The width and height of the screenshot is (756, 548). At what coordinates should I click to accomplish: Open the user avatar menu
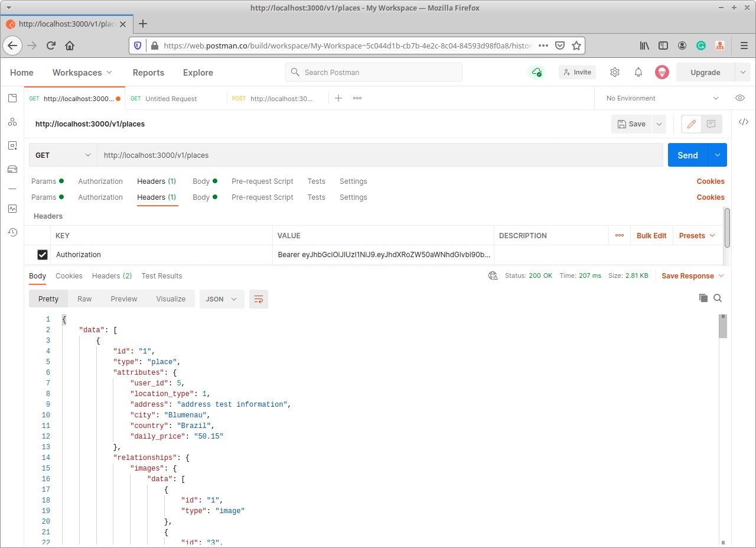tap(661, 72)
